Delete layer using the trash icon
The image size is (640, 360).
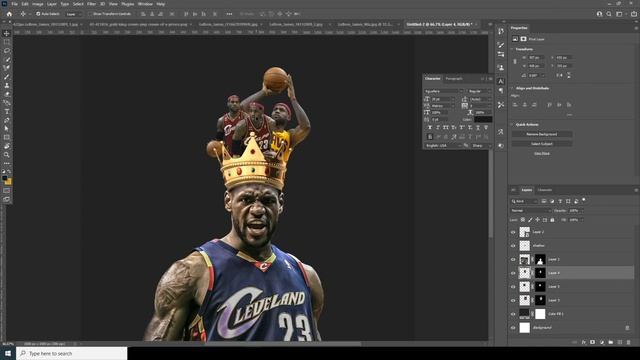629,342
